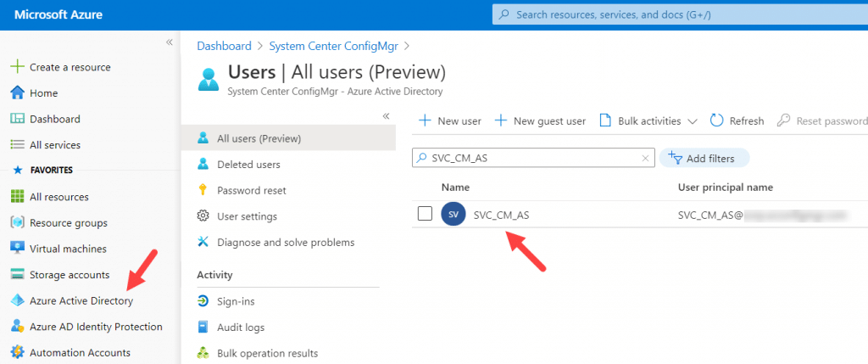Click the All resources grid icon
This screenshot has height=364, width=868.
pyautogui.click(x=18, y=197)
